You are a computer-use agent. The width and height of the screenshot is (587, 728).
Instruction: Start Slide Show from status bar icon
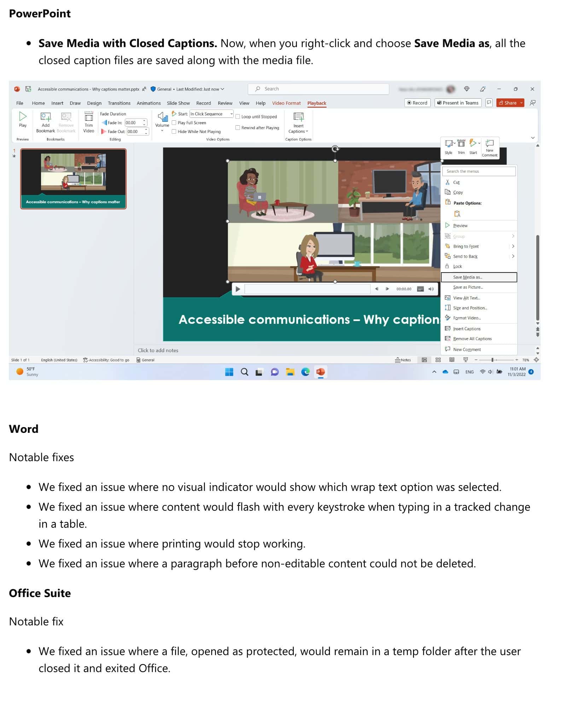(x=466, y=360)
